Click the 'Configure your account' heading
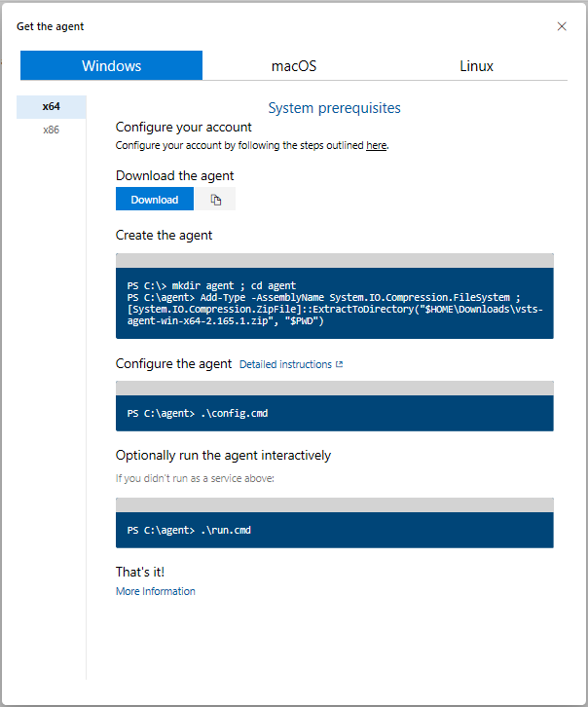 (x=183, y=127)
